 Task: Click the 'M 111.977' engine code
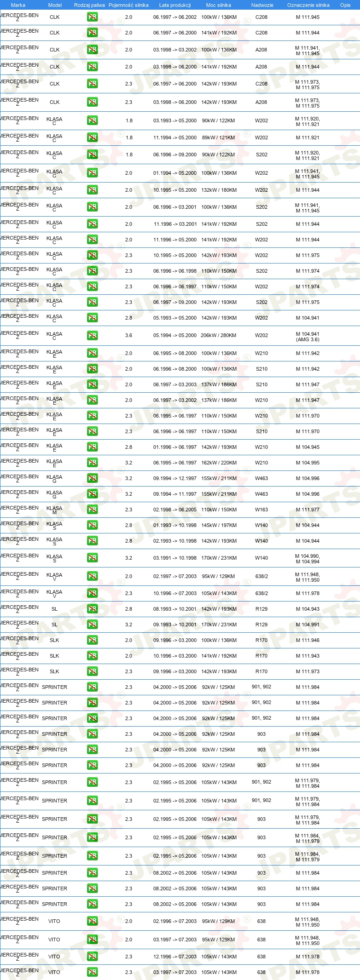pyautogui.click(x=308, y=510)
